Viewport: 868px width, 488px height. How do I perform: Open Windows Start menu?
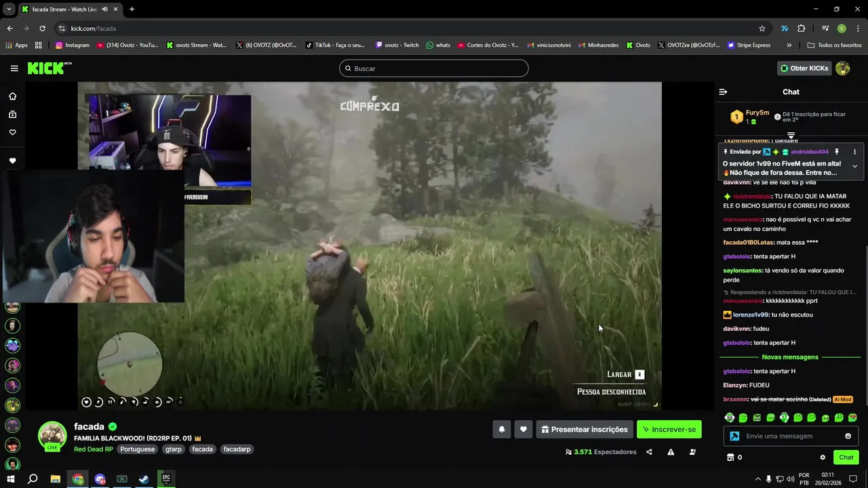(11, 479)
